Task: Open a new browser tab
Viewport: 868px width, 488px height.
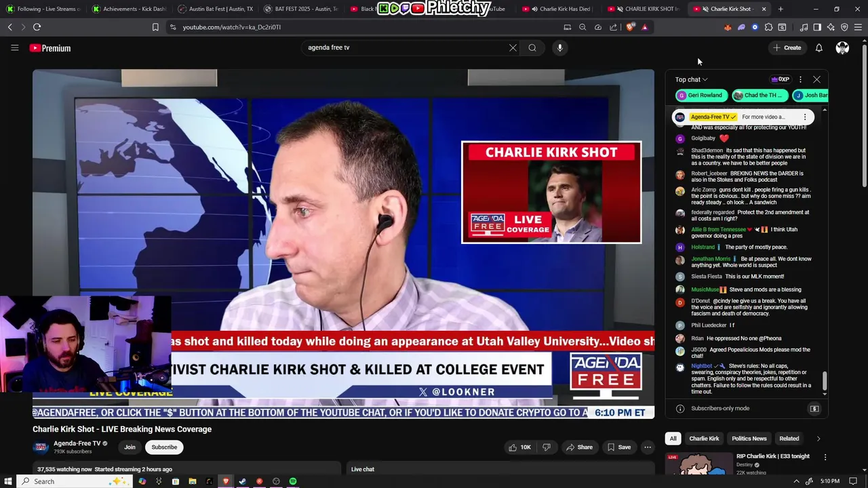Action: click(x=781, y=9)
